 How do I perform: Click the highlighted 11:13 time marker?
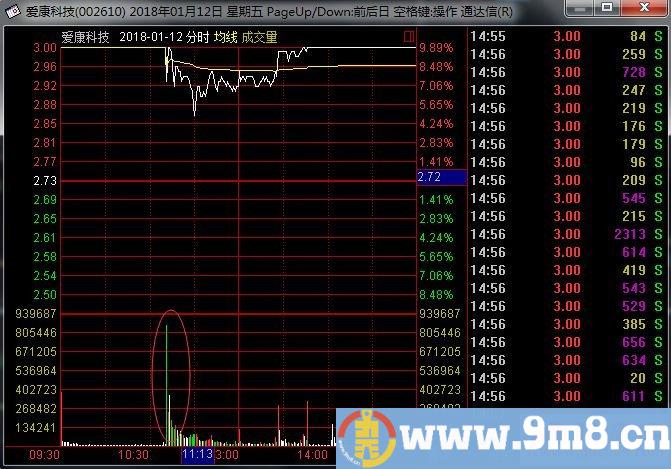196,454
